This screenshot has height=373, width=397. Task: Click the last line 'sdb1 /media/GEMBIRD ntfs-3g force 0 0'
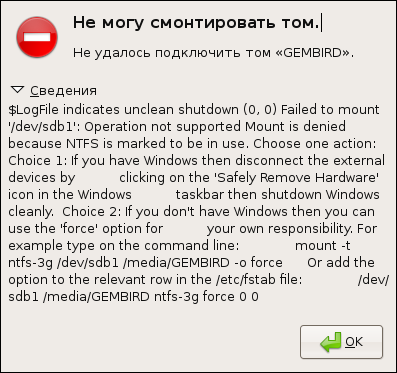pyautogui.click(x=133, y=297)
